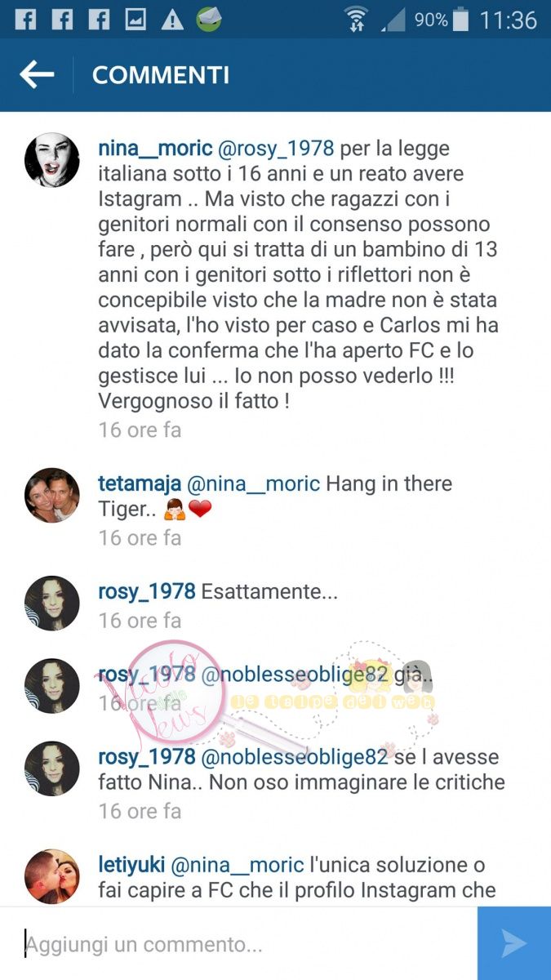
Task: Open letiyuki avatar photo
Action: (52, 876)
